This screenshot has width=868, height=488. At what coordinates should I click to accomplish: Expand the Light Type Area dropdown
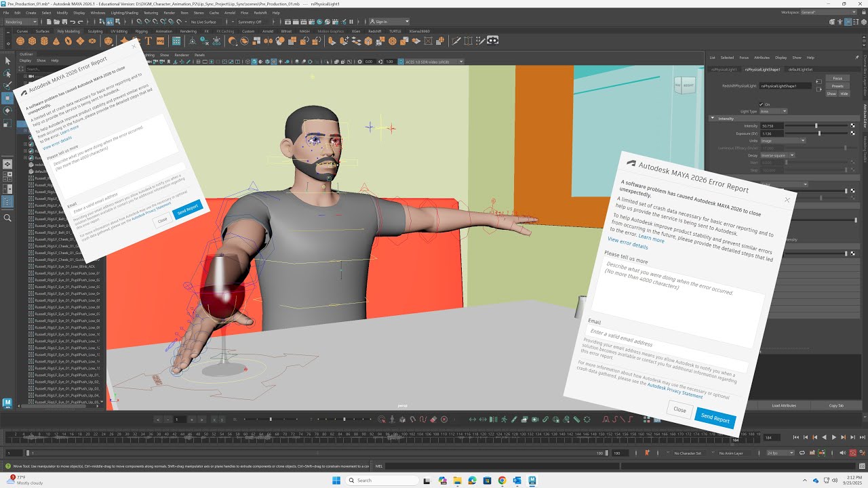point(773,111)
